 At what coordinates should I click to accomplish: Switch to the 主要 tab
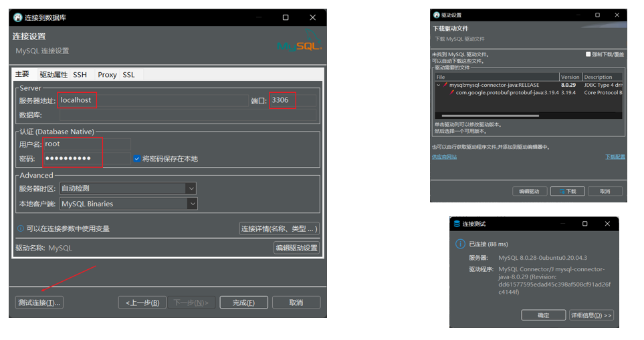coord(22,74)
